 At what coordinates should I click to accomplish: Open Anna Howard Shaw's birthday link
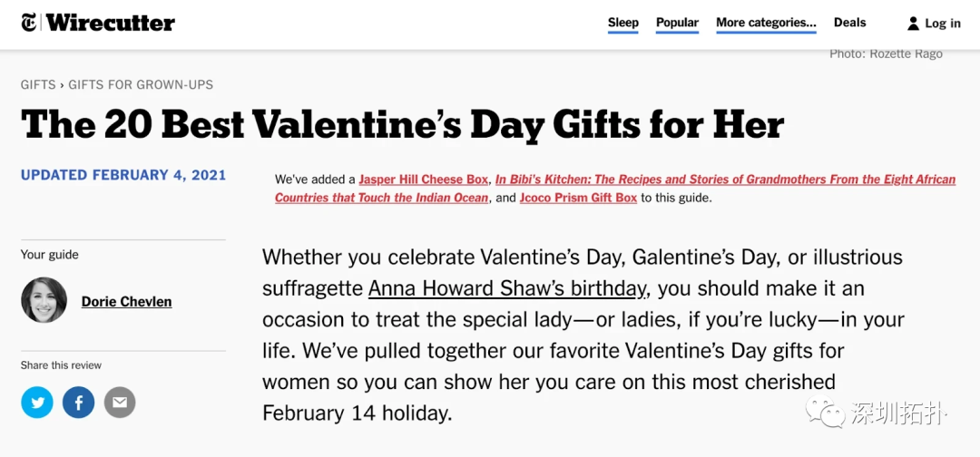coord(507,288)
